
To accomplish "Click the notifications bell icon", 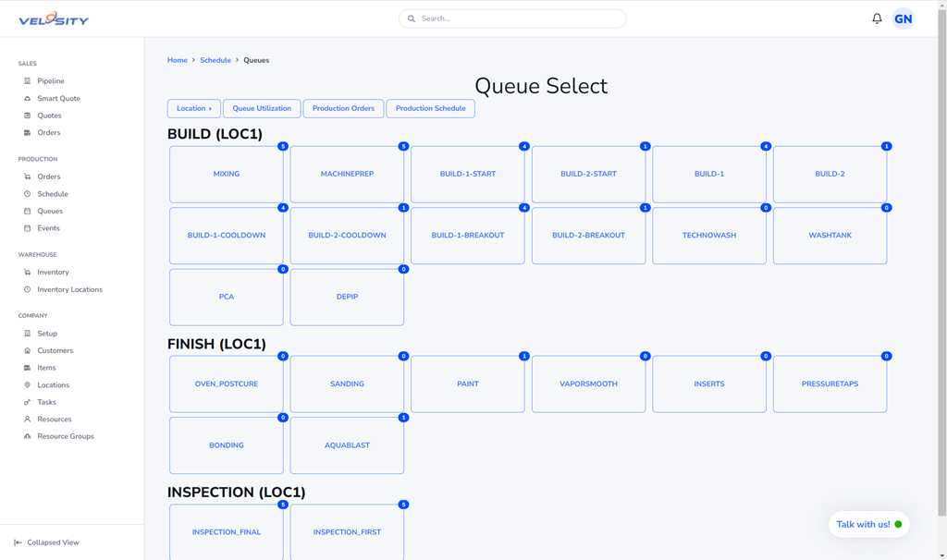I will point(877,18).
